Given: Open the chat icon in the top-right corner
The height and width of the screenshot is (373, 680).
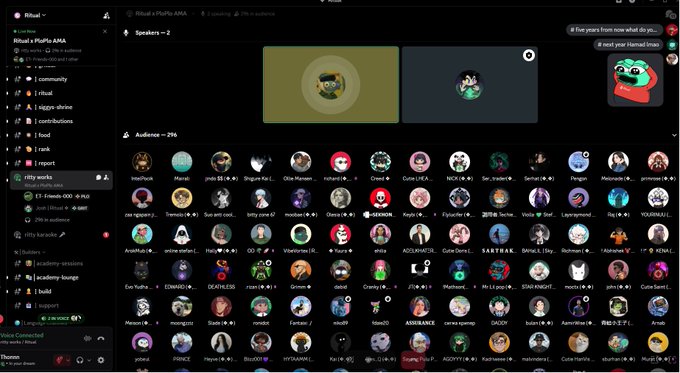Looking at the screenshot, I should click(x=670, y=14).
